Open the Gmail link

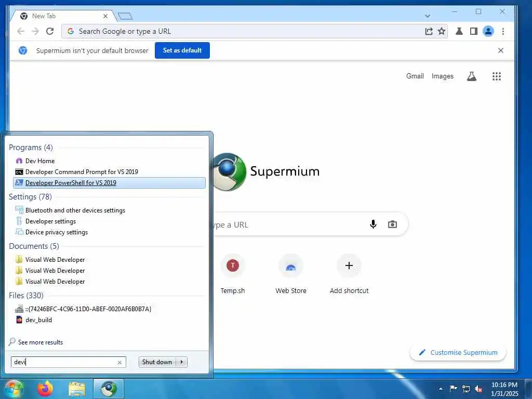pos(415,76)
